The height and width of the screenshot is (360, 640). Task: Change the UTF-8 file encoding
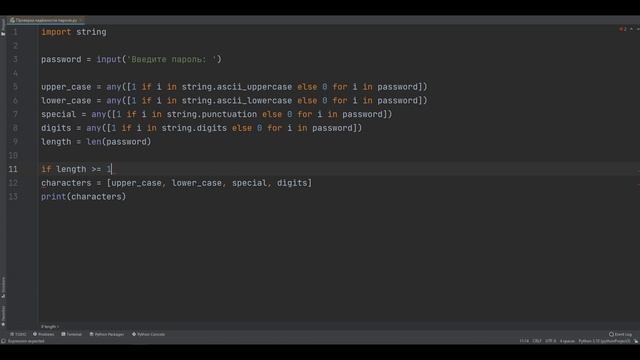pyautogui.click(x=551, y=341)
